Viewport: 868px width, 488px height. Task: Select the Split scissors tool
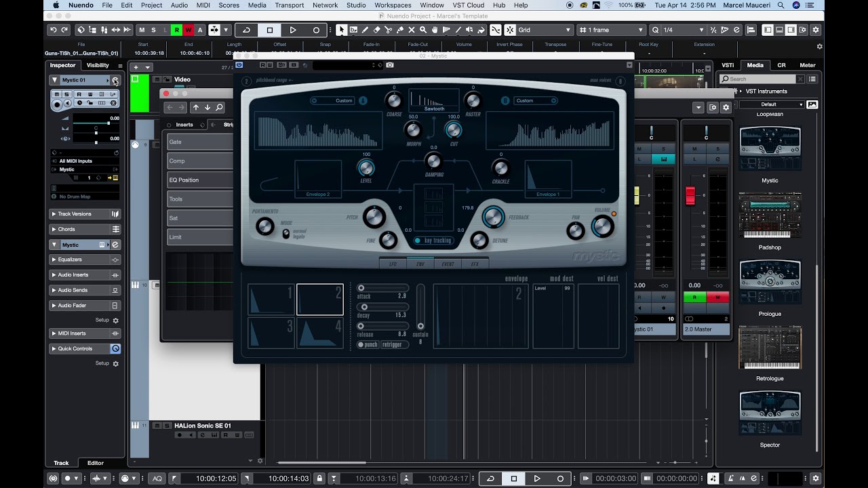tap(389, 30)
